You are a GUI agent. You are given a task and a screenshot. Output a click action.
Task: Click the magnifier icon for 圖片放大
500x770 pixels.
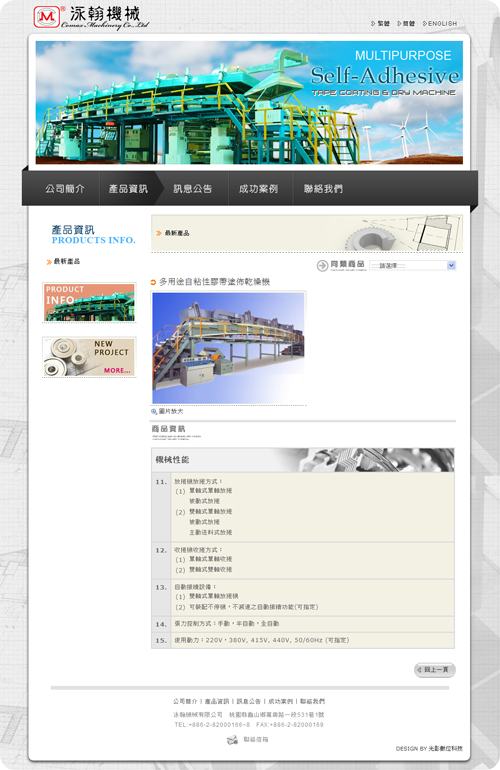coord(154,412)
